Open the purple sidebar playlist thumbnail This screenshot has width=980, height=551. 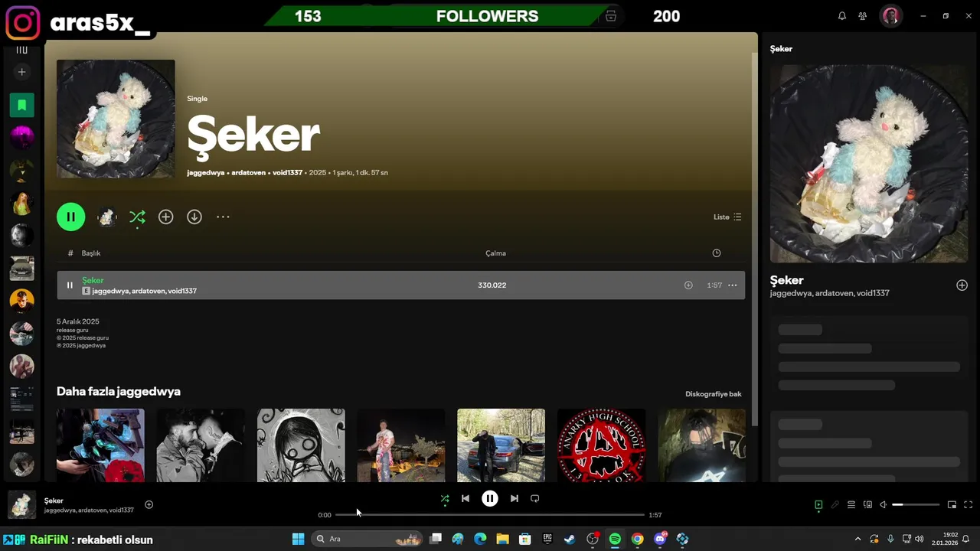coord(21,138)
